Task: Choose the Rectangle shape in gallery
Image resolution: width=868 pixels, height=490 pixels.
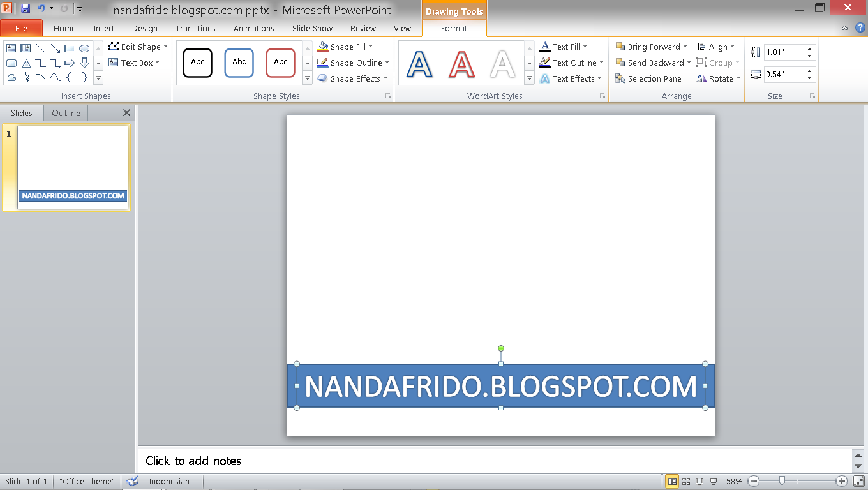Action: point(70,48)
